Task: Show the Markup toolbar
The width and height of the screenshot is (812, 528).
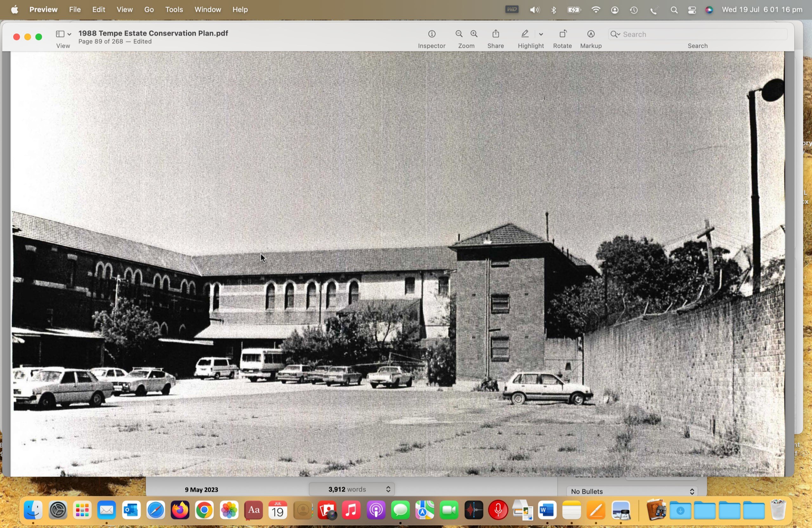Action: coord(591,34)
